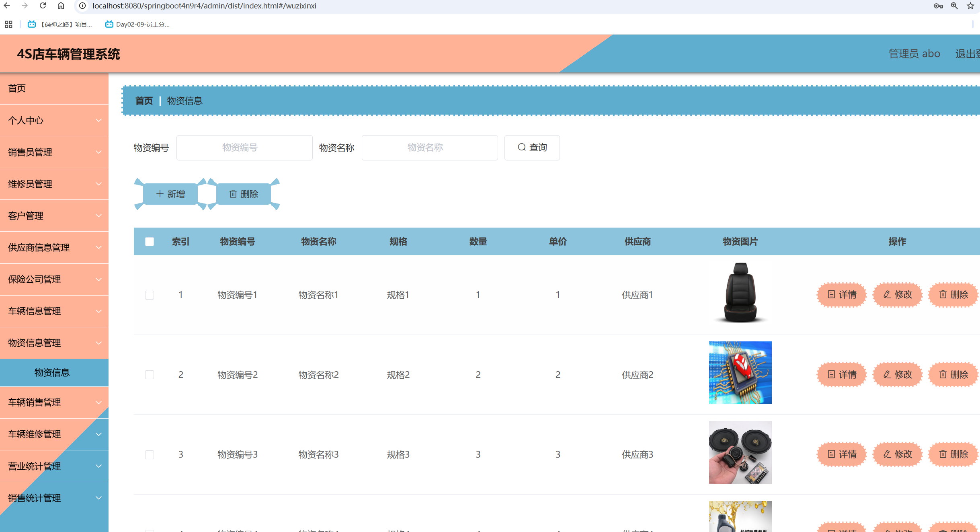Viewport: 980px width, 532px height.
Task: Expand the 客户管理 menu
Action: click(x=54, y=216)
